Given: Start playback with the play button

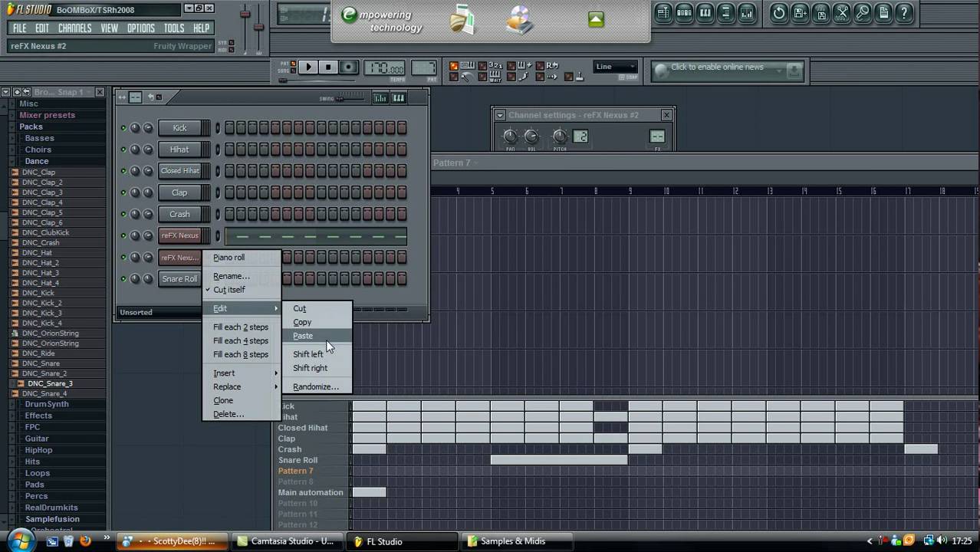Looking at the screenshot, I should [308, 67].
